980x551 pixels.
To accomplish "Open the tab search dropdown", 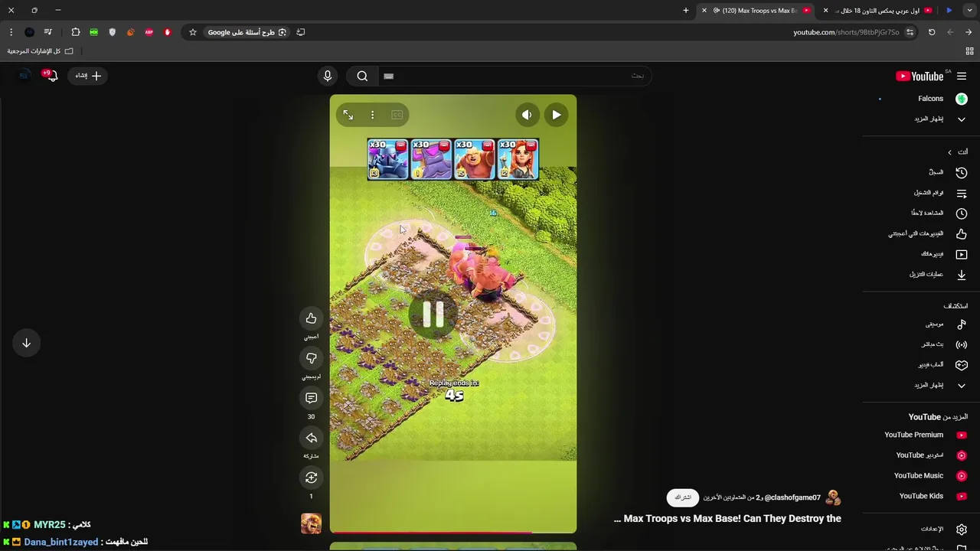I will pos(969,11).
